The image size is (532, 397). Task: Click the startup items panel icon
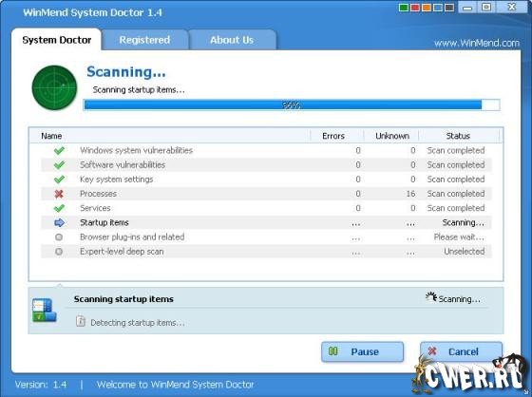tap(44, 310)
